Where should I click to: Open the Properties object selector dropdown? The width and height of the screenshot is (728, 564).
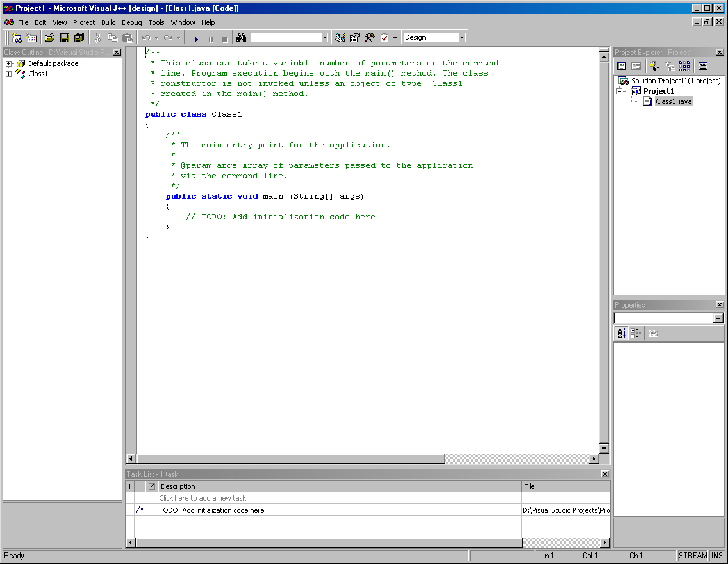point(718,319)
